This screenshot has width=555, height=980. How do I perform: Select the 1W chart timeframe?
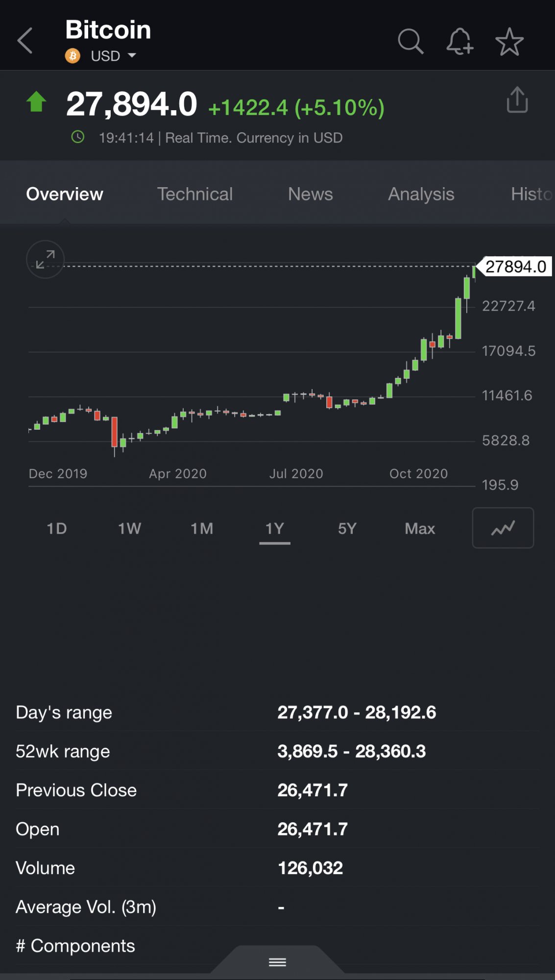coord(129,528)
